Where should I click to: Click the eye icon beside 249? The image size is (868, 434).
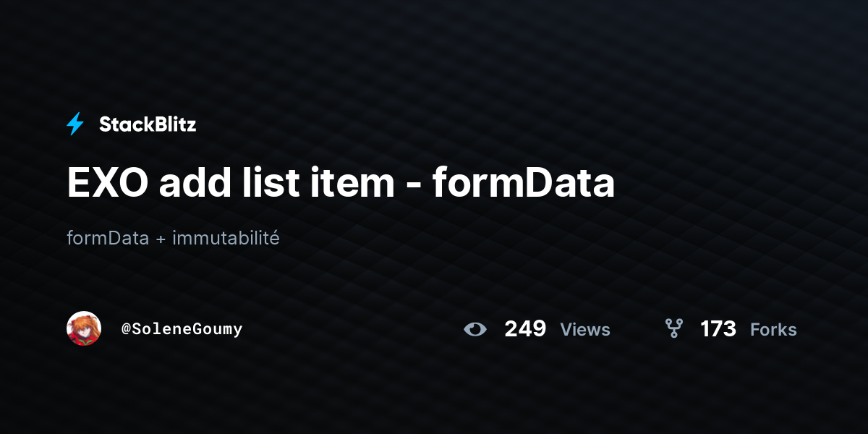click(475, 330)
